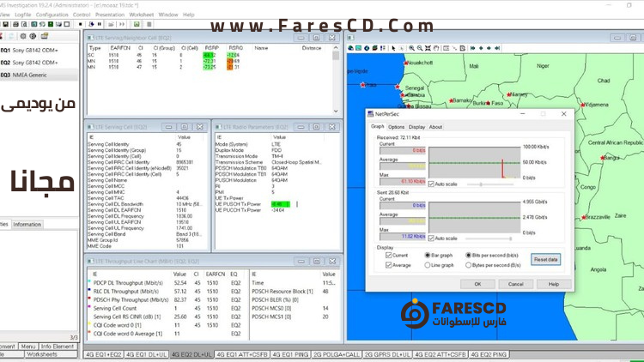Click the layer control icon in map toolbar
Image resolution: width=644 pixels, height=362 pixels.
point(375,48)
